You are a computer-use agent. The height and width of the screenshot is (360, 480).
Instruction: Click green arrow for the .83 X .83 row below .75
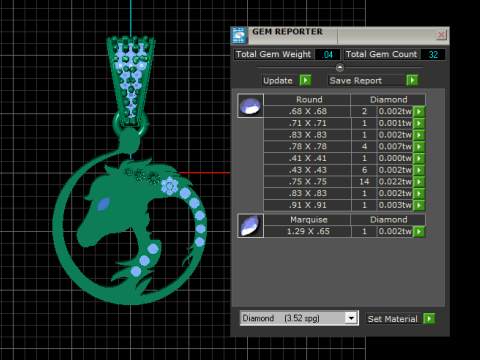tap(419, 193)
